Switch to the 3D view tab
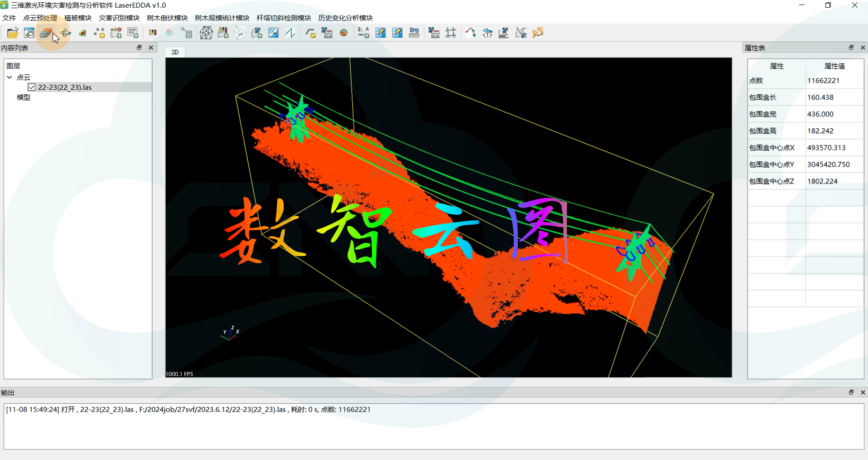 pos(175,52)
